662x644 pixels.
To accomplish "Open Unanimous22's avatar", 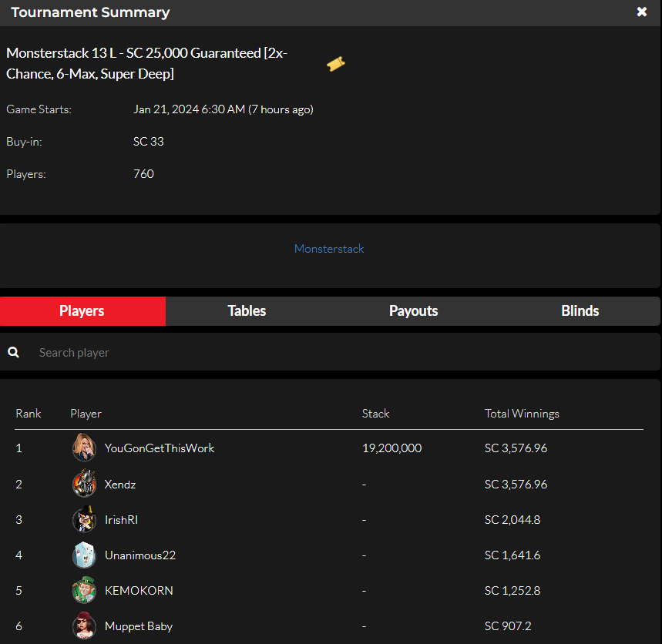I will (x=84, y=555).
